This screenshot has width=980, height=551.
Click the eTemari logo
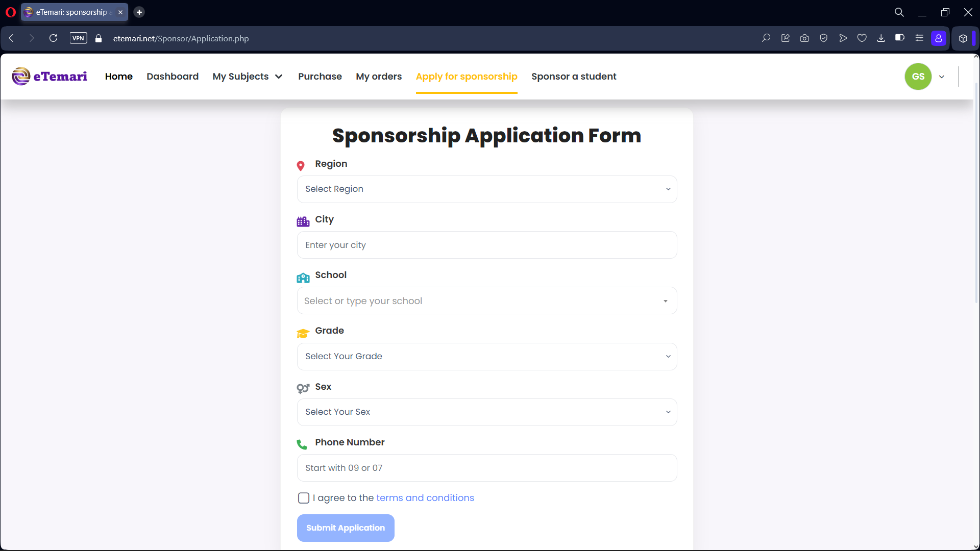click(x=50, y=77)
